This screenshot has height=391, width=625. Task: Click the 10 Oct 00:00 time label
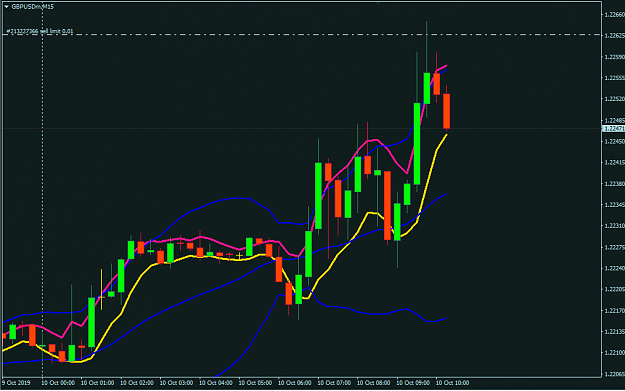click(x=58, y=383)
